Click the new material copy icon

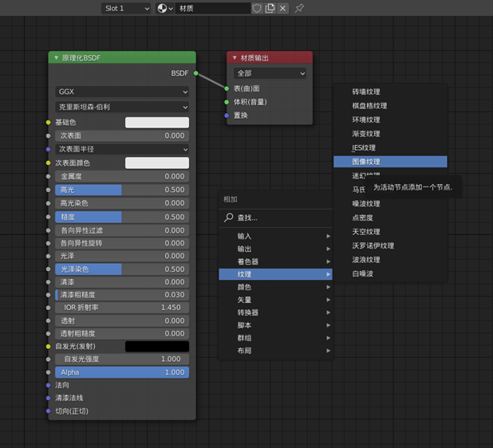270,9
